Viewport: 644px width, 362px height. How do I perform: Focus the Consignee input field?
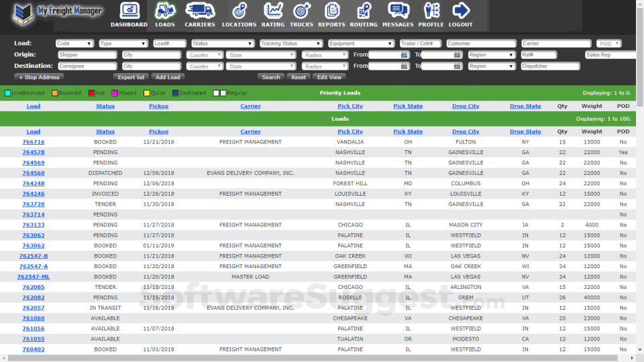(87, 66)
